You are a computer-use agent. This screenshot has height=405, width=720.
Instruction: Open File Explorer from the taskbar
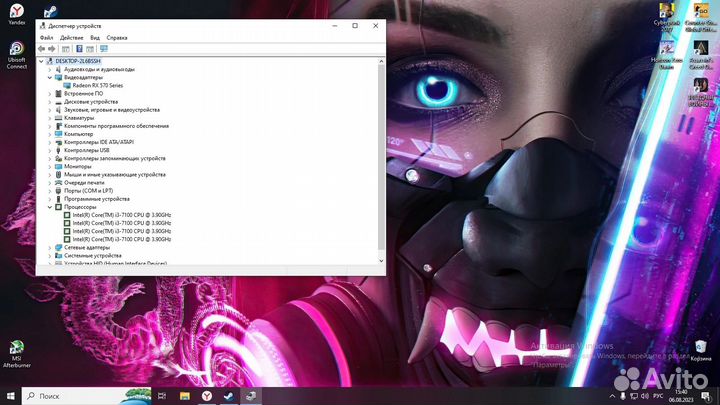point(184,396)
